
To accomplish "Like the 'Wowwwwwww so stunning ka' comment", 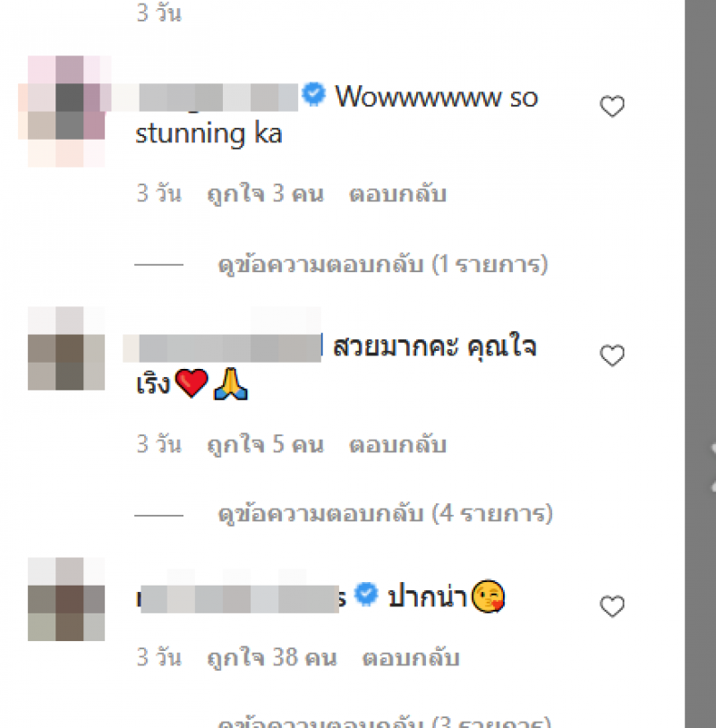I will 612,107.
